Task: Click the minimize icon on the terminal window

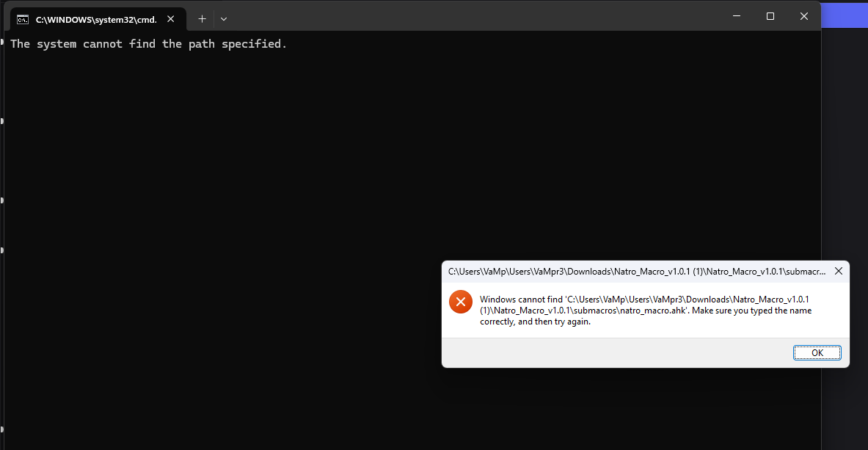Action: coord(736,15)
